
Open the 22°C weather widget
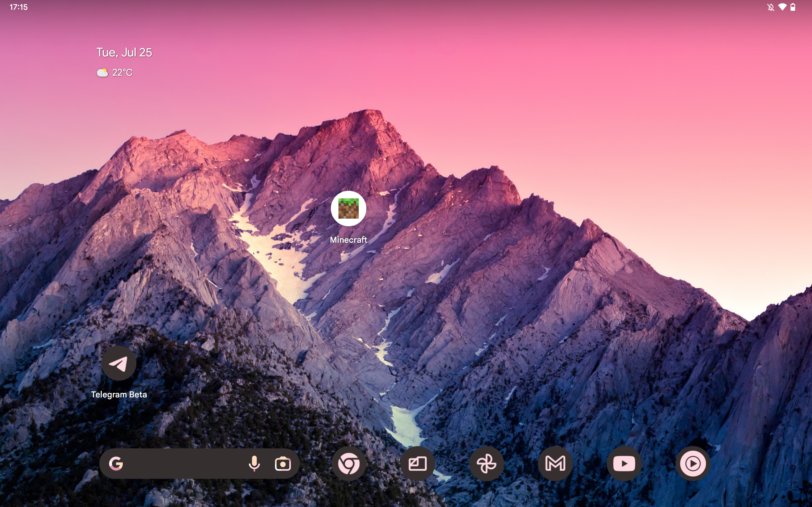(x=115, y=73)
